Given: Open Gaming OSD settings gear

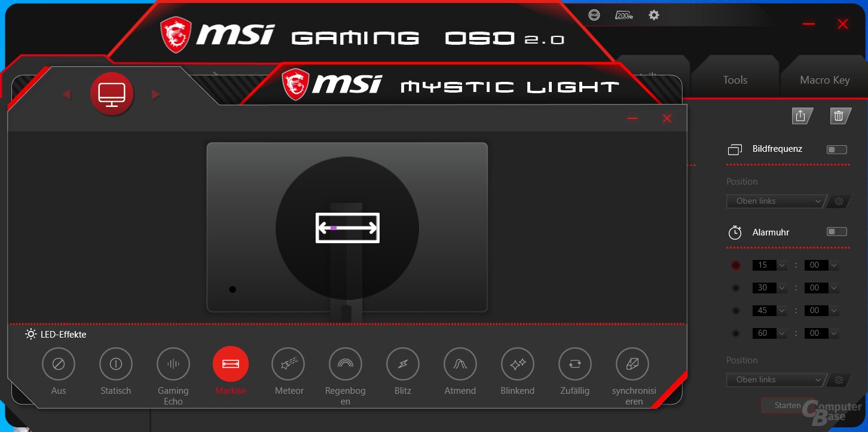Looking at the screenshot, I should (x=654, y=15).
